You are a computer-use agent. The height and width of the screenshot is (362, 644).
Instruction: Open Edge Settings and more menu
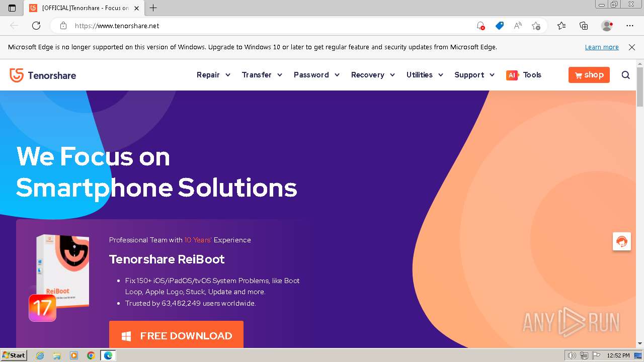(630, 26)
